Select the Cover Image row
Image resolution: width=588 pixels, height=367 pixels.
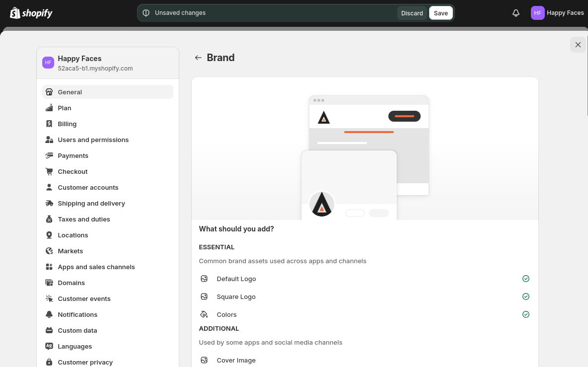pos(365,360)
